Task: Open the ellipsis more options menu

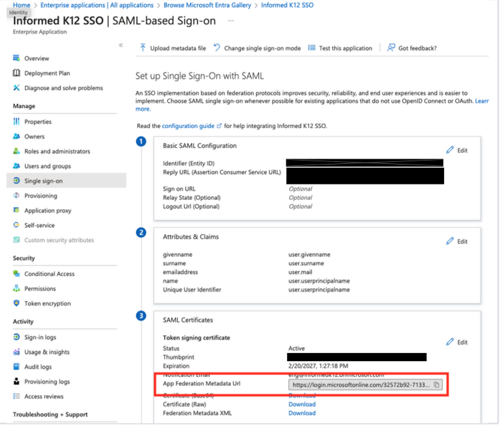Action: (x=231, y=21)
